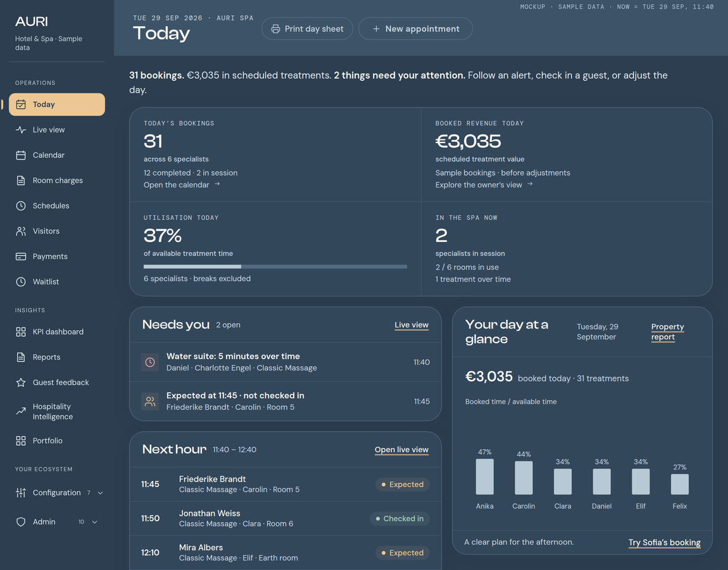Click the plus icon in New appointment
Viewport: 728px width, 570px height.
coord(376,28)
